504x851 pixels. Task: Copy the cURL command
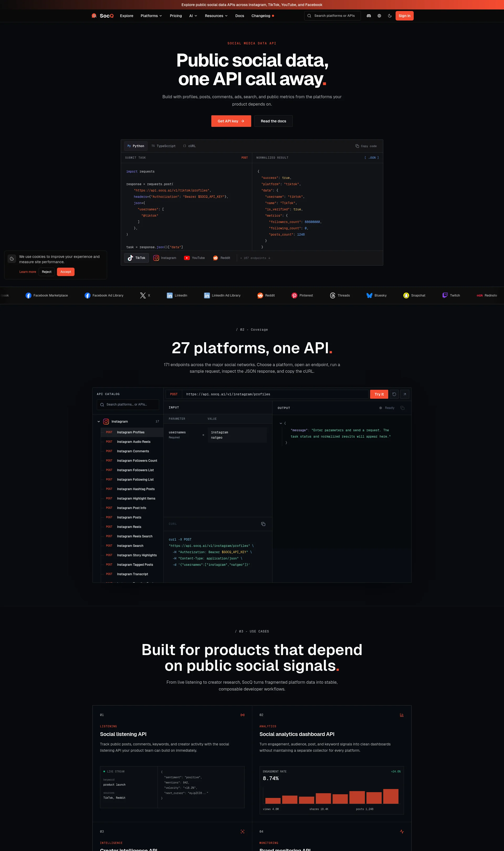[263, 524]
